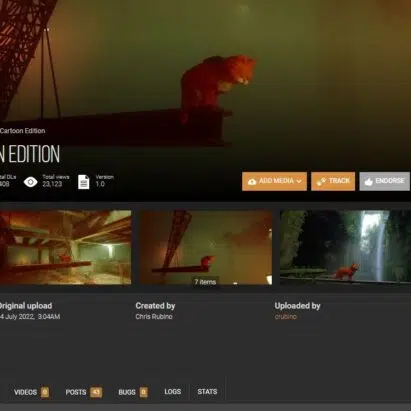Track this mod with the Track button
The width and height of the screenshot is (411, 411).
pos(333,181)
